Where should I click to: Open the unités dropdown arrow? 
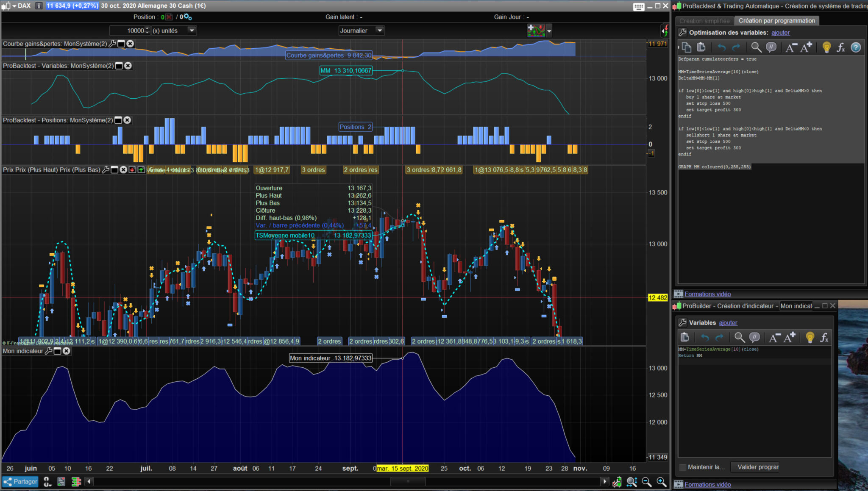(x=192, y=31)
